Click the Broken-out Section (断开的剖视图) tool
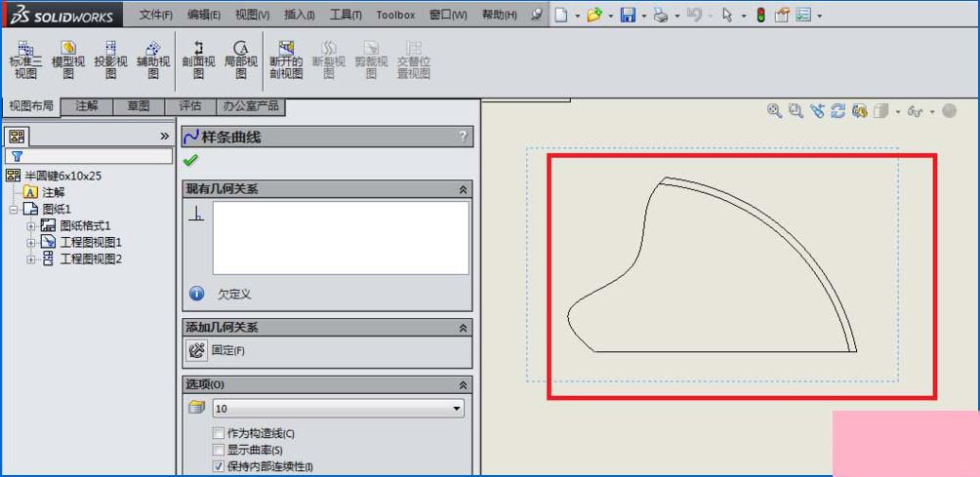 coord(286,60)
